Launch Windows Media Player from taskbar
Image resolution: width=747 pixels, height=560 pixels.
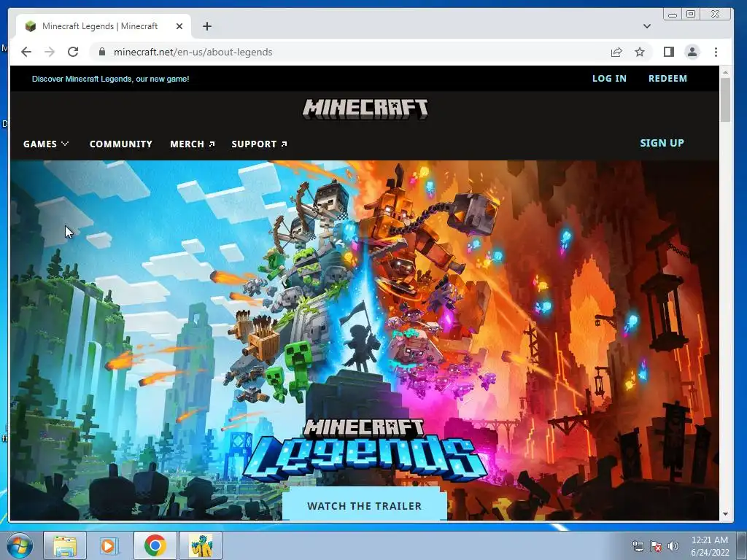click(x=109, y=545)
